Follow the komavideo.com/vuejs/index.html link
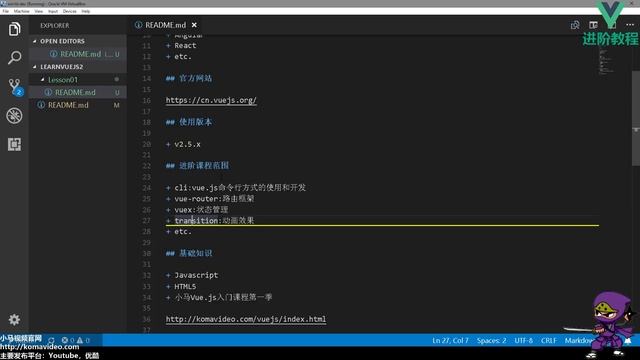This screenshot has width=640, height=360. point(246,319)
